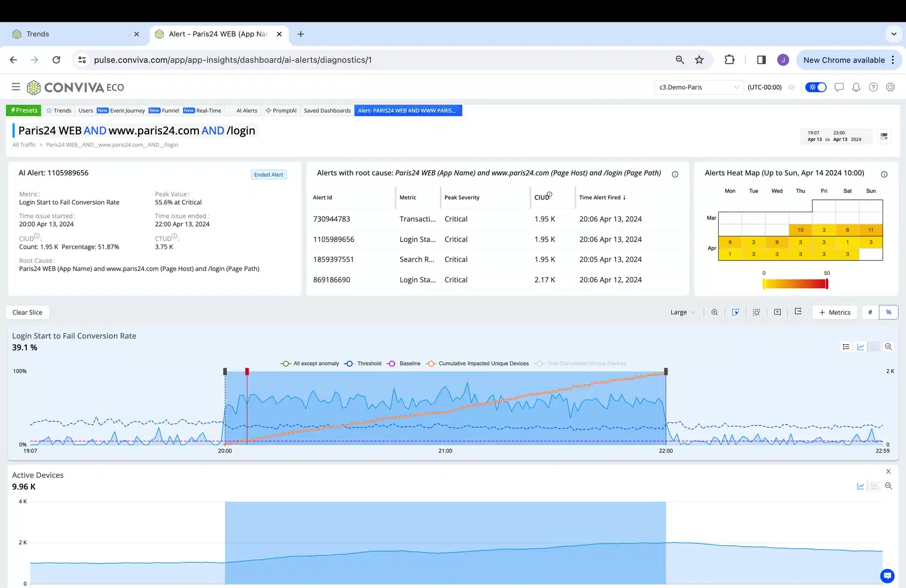This screenshot has height=588, width=906.
Task: Toggle the light/dark theme switch
Action: coord(816,87)
